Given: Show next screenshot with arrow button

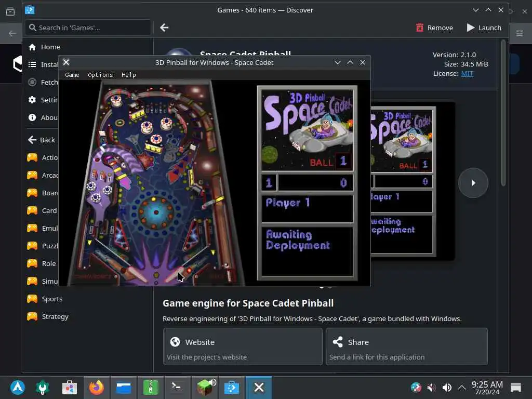Looking at the screenshot, I should coord(473,183).
